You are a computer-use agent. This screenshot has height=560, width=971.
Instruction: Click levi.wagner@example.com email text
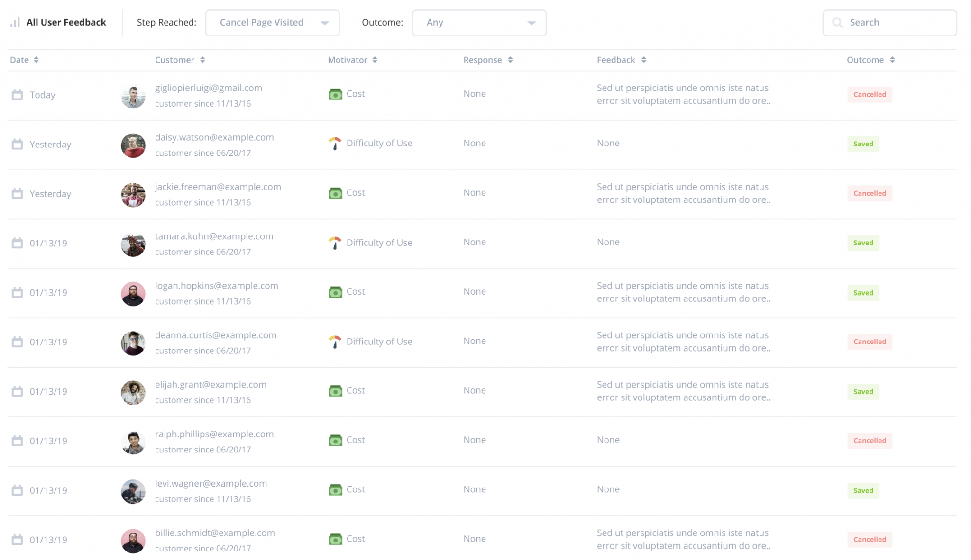[x=211, y=483]
